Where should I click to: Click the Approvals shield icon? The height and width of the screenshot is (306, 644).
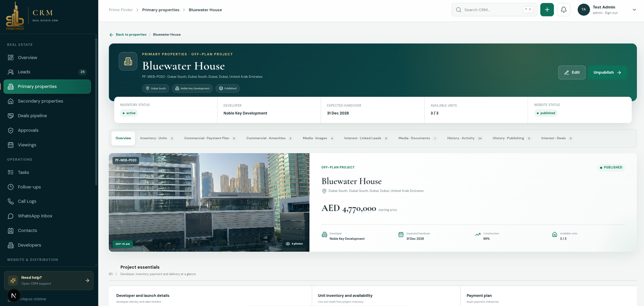click(x=11, y=130)
